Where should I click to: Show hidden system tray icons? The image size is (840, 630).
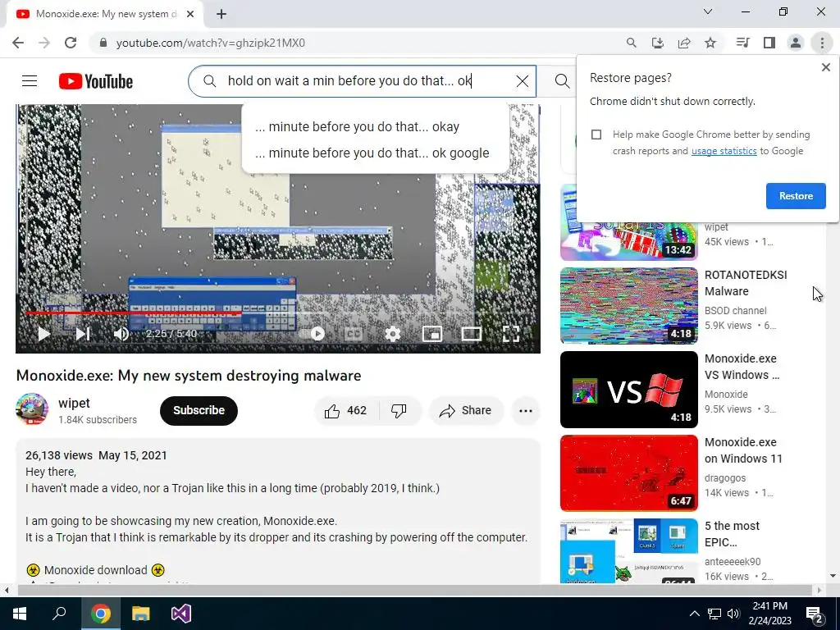coord(694,614)
